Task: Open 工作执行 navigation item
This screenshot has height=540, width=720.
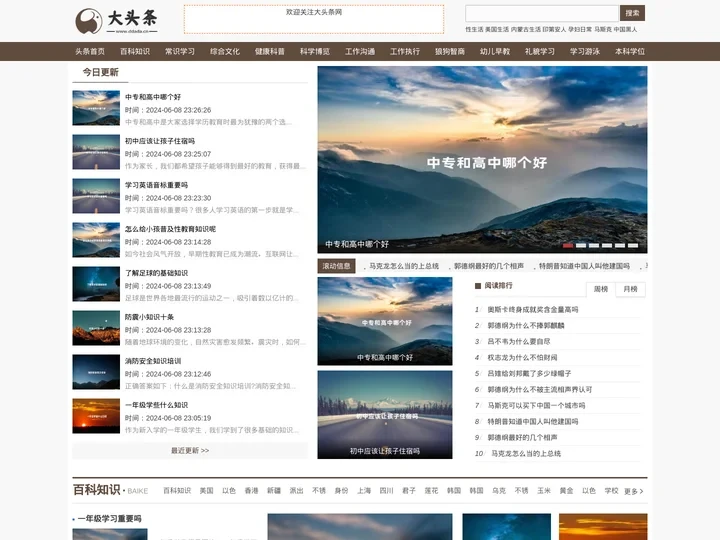Action: coord(405,51)
